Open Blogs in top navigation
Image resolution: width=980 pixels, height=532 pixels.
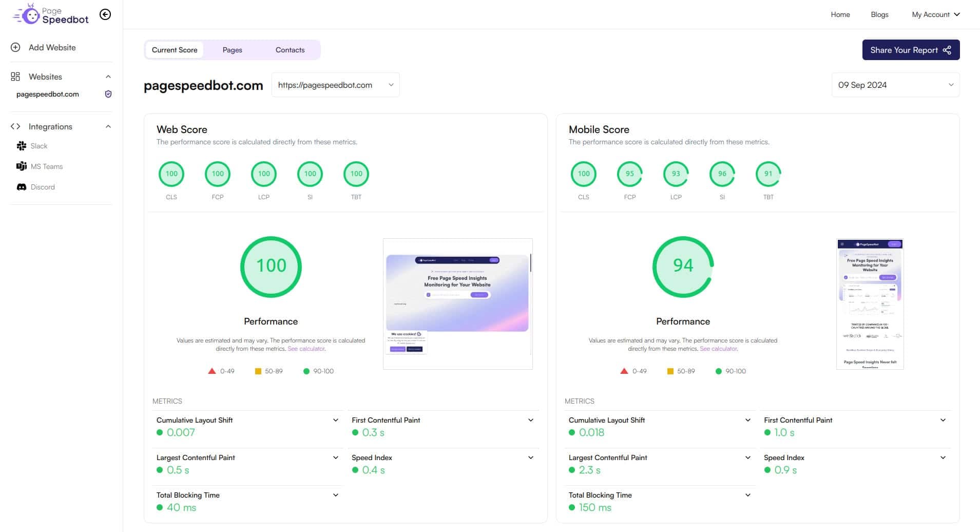[879, 14]
